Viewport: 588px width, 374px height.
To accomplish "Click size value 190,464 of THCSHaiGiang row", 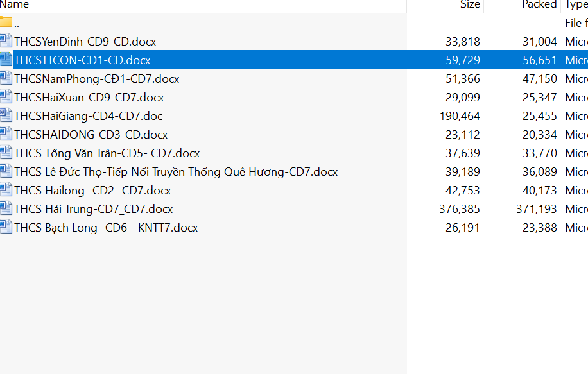I will tap(462, 116).
